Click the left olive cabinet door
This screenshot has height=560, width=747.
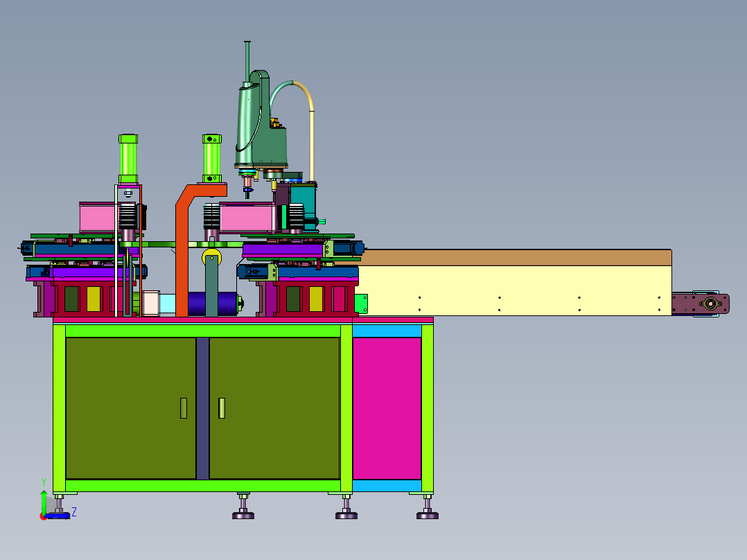coord(130,408)
